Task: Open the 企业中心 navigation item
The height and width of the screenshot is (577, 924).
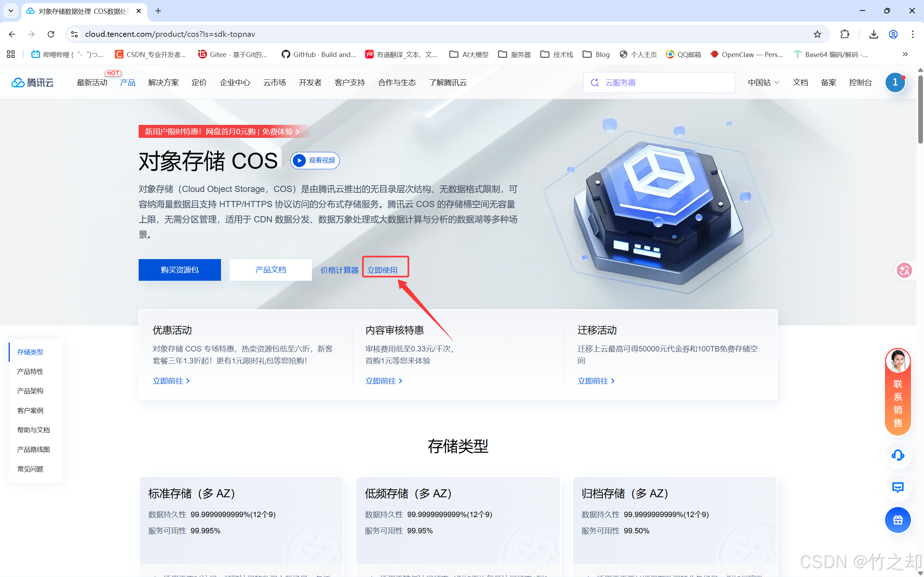Action: [235, 82]
